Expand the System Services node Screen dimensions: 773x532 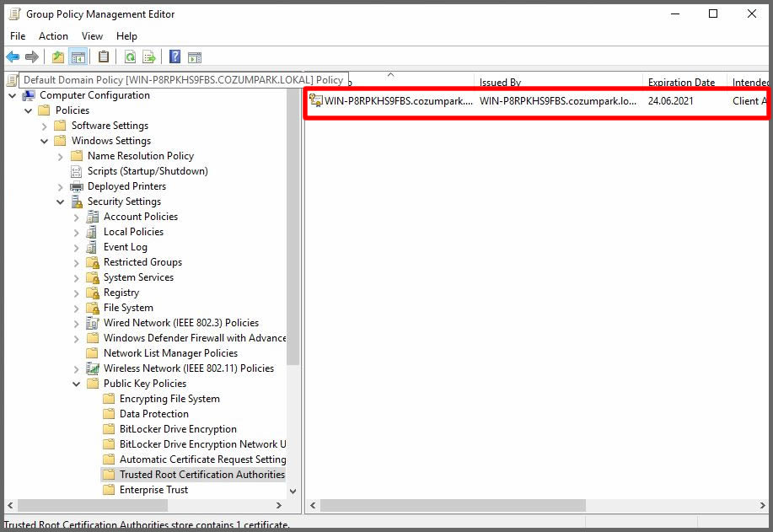point(76,278)
